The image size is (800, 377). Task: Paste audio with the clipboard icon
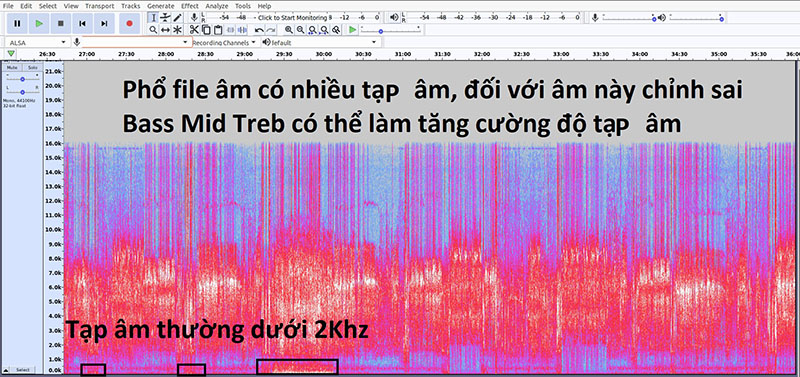click(x=218, y=30)
